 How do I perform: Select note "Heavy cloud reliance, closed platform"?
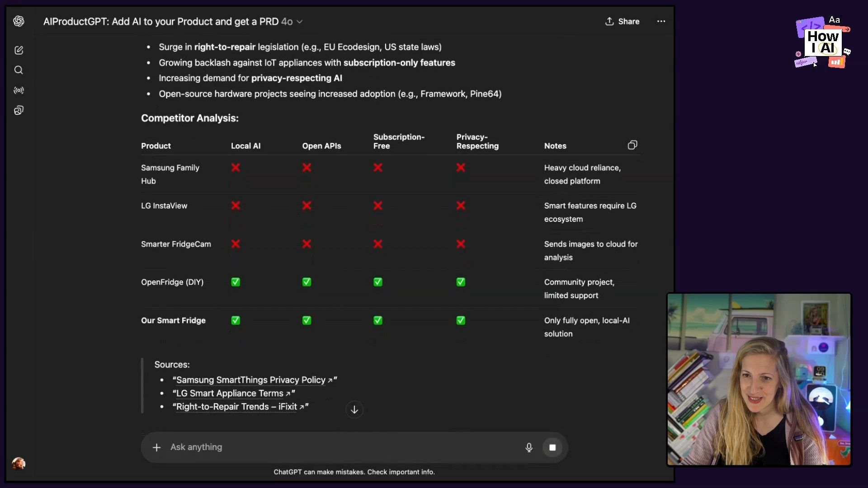click(x=582, y=174)
